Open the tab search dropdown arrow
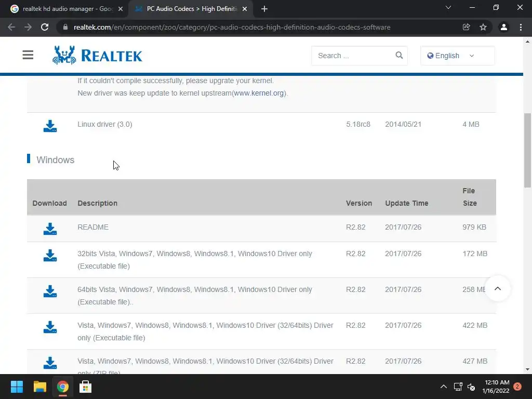The height and width of the screenshot is (399, 532). click(448, 7)
